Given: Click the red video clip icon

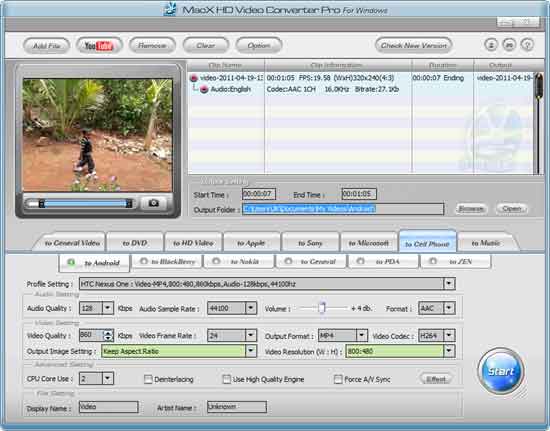Looking at the screenshot, I should click(x=194, y=78).
